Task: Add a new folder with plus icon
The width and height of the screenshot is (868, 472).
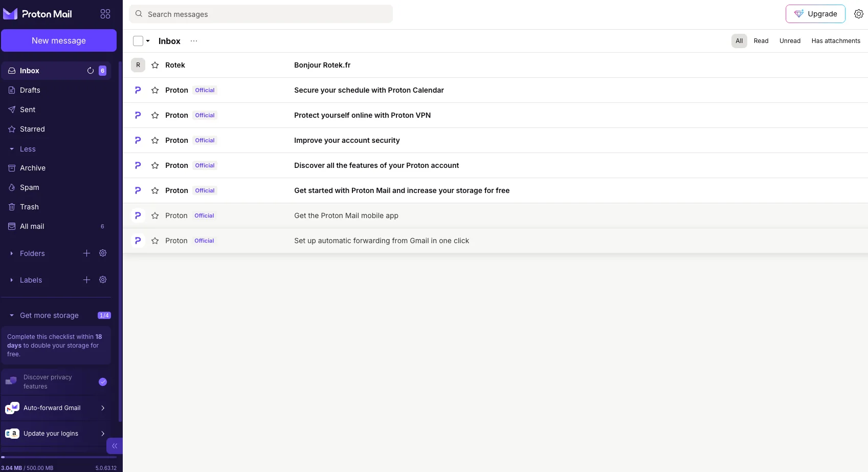Action: point(86,253)
